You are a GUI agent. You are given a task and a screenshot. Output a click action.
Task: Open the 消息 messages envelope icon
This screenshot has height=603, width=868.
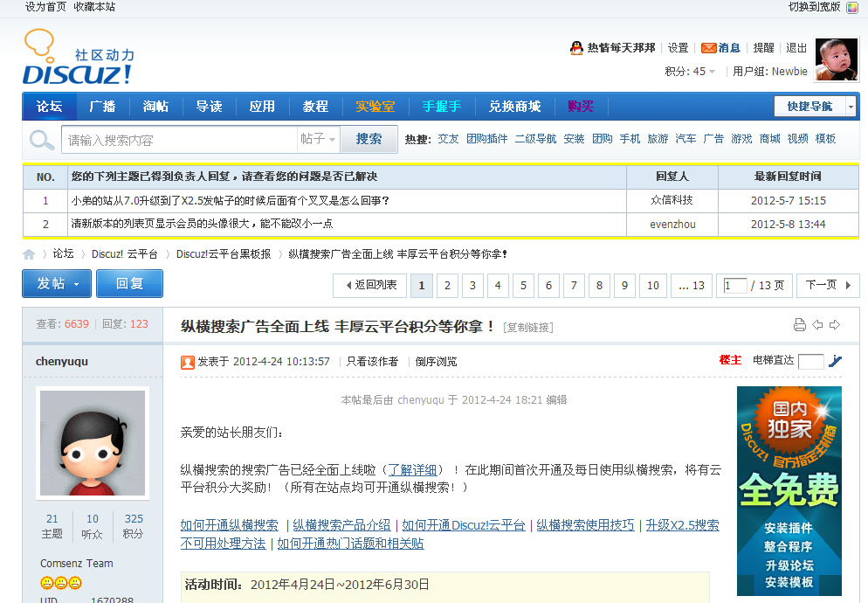[709, 48]
